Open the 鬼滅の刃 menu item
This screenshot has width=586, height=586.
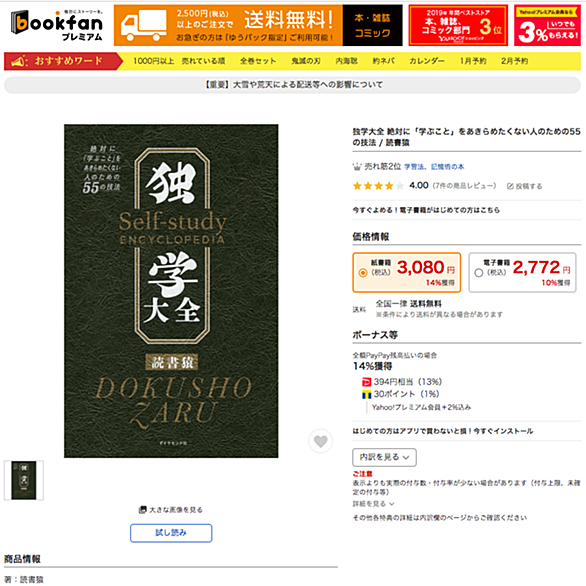click(x=306, y=61)
